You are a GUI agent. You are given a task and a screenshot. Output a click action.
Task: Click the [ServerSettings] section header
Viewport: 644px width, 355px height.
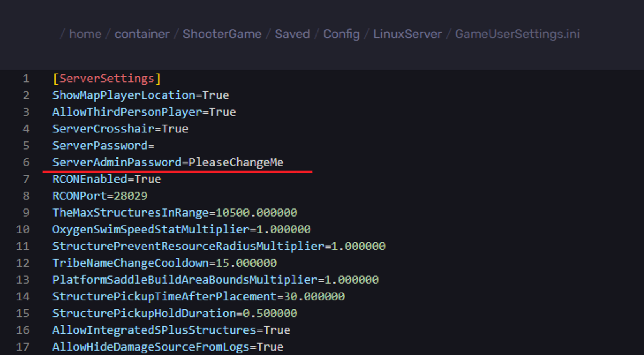[x=107, y=78]
